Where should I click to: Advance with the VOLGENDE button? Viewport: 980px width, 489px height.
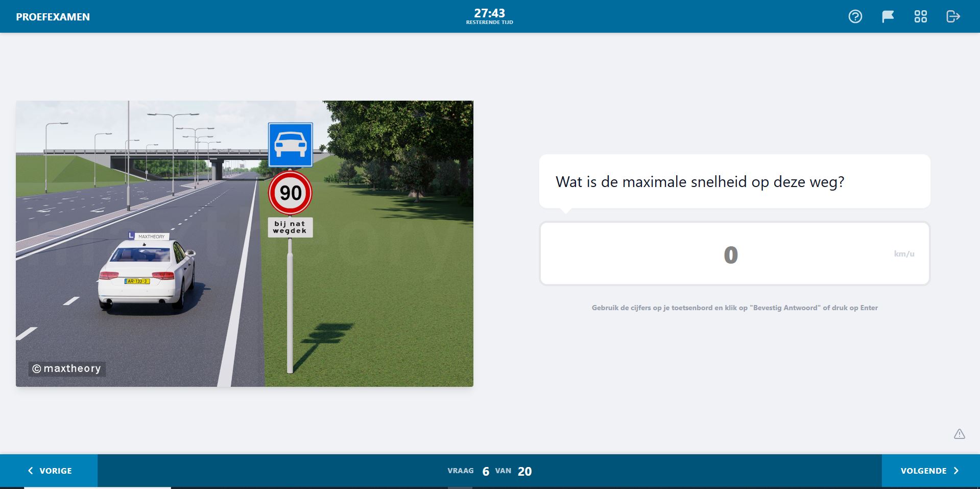[x=930, y=471]
